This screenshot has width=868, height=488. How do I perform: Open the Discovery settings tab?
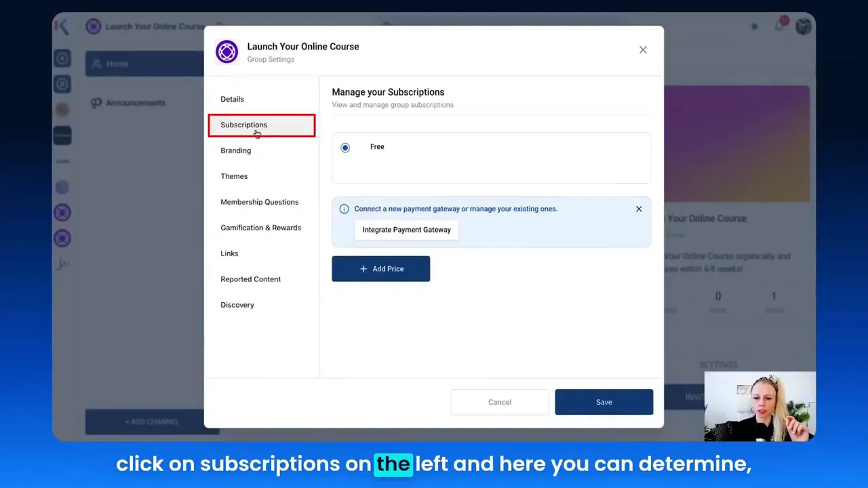(237, 305)
